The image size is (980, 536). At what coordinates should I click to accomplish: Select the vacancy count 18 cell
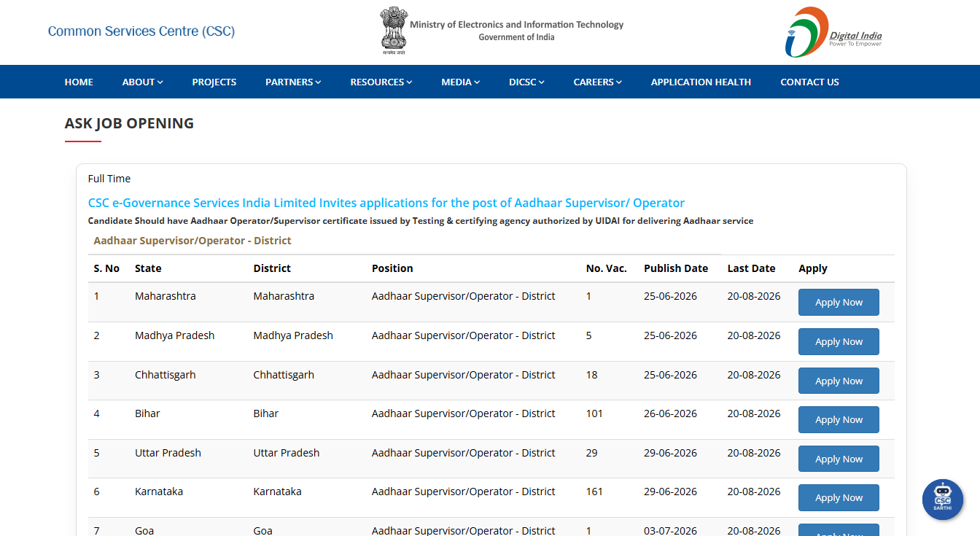pos(592,375)
